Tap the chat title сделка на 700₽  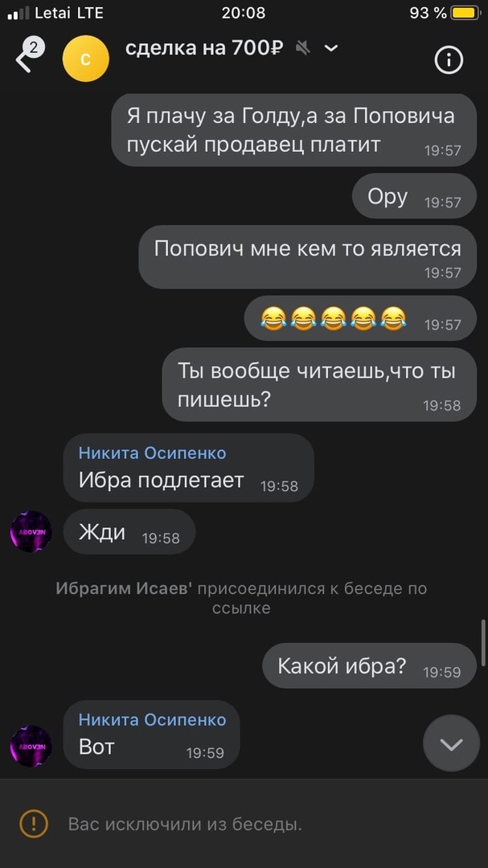point(204,48)
